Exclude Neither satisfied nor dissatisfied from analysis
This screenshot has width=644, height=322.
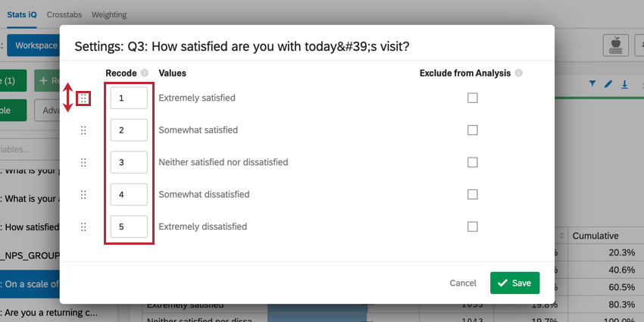click(473, 162)
